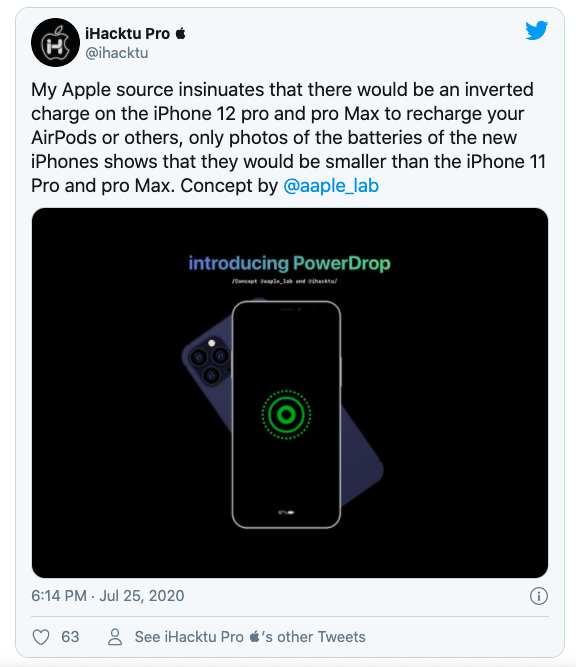Image resolution: width=576 pixels, height=667 pixels.
Task: Click the Apple emoji in the other Tweets link
Action: (254, 637)
